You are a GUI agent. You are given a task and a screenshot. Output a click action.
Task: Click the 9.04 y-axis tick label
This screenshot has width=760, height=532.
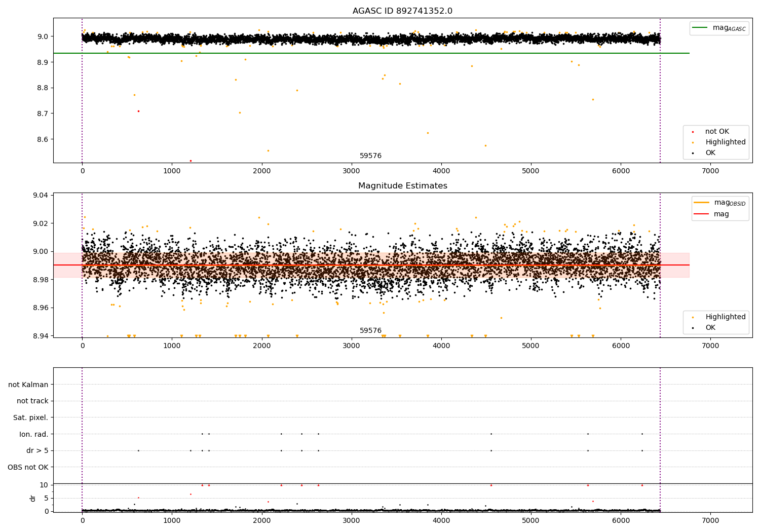[40, 196]
